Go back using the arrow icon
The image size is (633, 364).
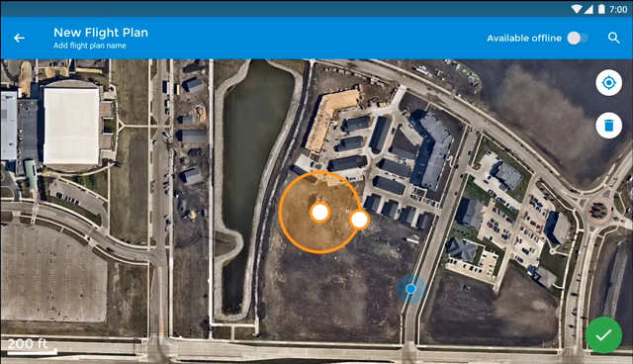point(19,38)
